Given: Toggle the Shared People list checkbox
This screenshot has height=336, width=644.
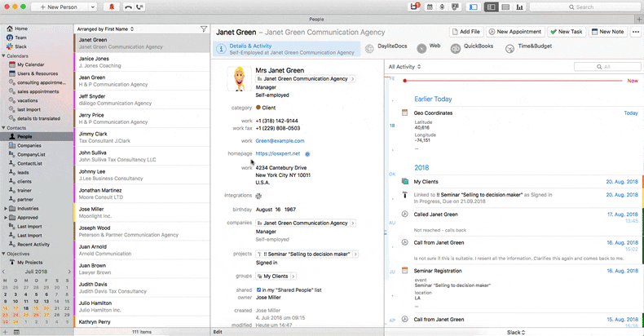Looking at the screenshot, I should (x=258, y=290).
